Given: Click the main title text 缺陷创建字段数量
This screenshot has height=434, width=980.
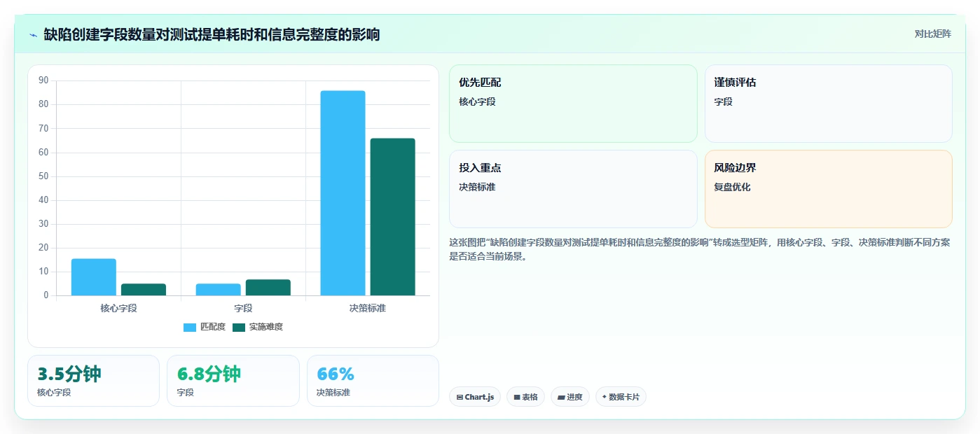Looking at the screenshot, I should coord(101,34).
